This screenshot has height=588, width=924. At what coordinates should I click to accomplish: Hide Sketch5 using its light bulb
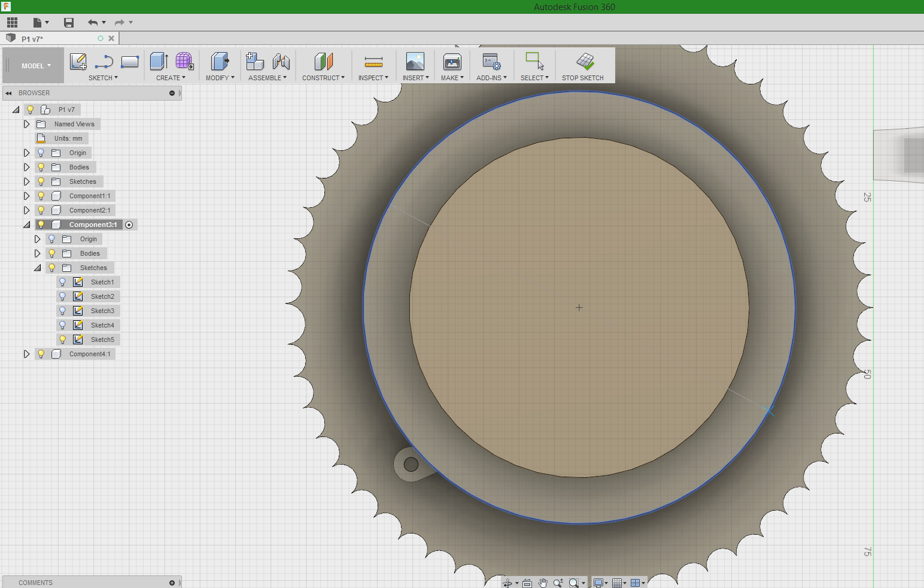pos(62,340)
